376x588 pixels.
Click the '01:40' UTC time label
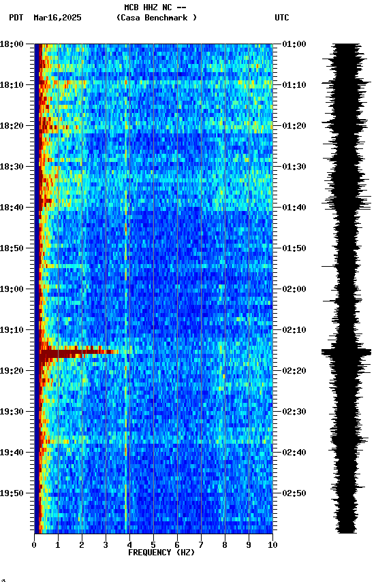pyautogui.click(x=294, y=208)
